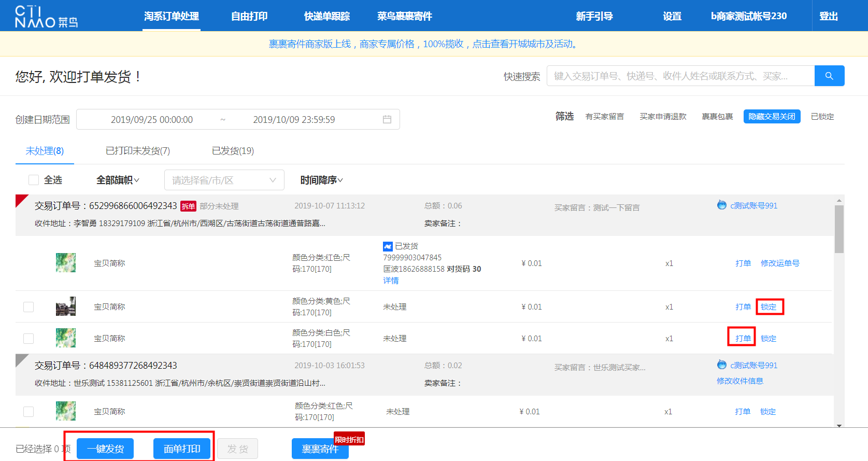868x461 pixels.
Task: Click the blue magnifier search button
Action: tap(829, 76)
